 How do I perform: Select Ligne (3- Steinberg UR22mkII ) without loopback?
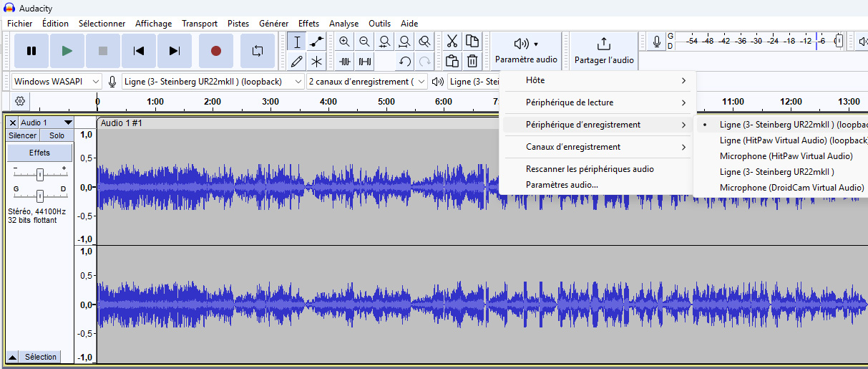[782, 172]
